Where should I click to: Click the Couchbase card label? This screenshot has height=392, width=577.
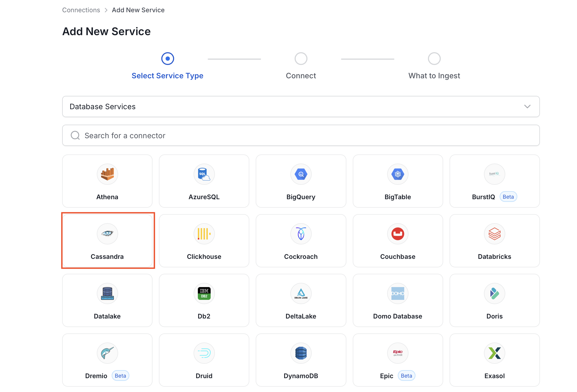[x=398, y=256]
